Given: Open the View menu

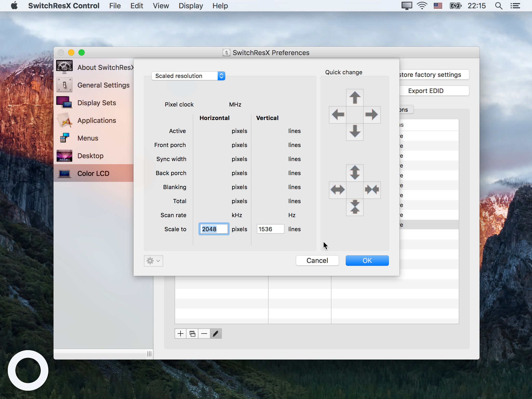Looking at the screenshot, I should pos(161,6).
